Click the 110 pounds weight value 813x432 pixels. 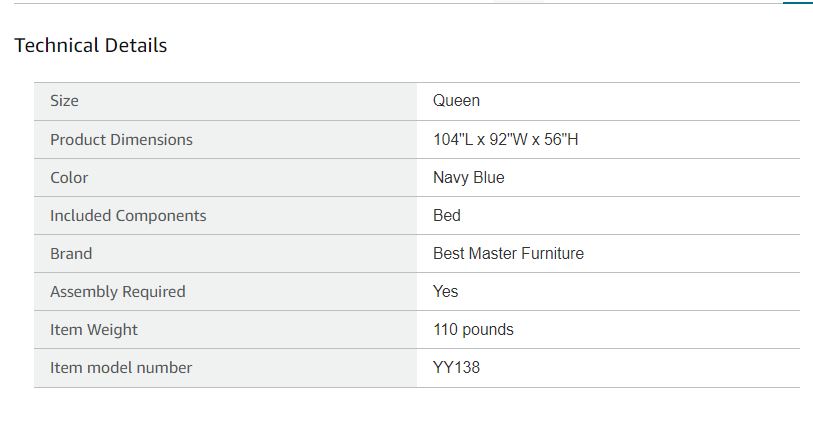click(473, 329)
